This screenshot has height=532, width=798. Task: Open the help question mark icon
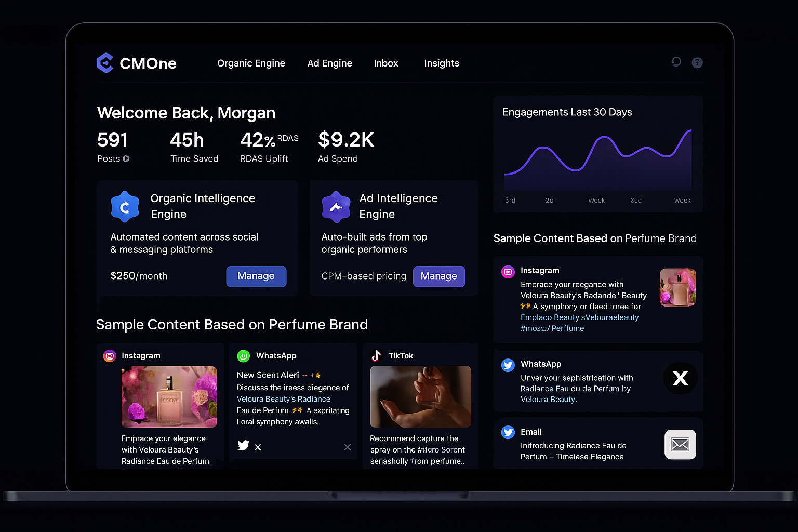697,62
